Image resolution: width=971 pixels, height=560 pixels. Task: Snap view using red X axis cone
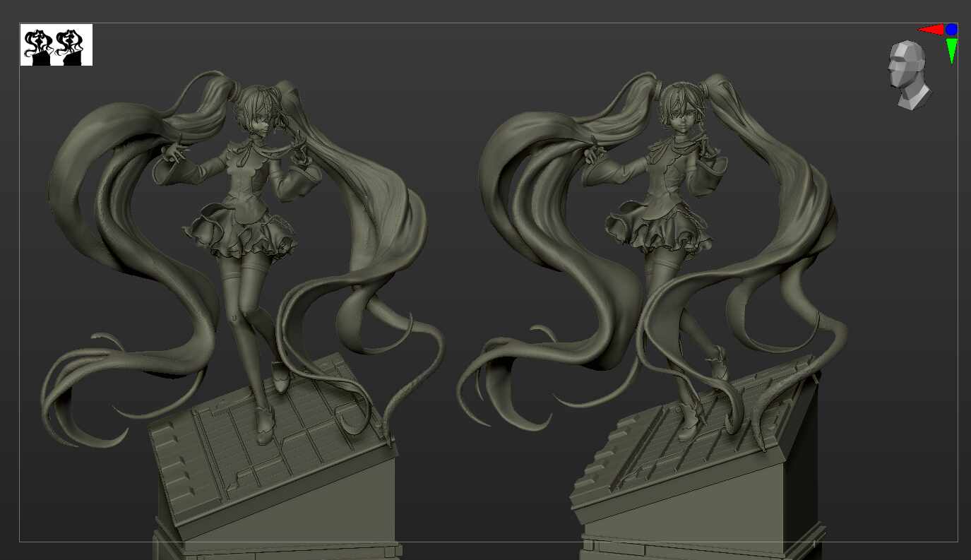(931, 30)
